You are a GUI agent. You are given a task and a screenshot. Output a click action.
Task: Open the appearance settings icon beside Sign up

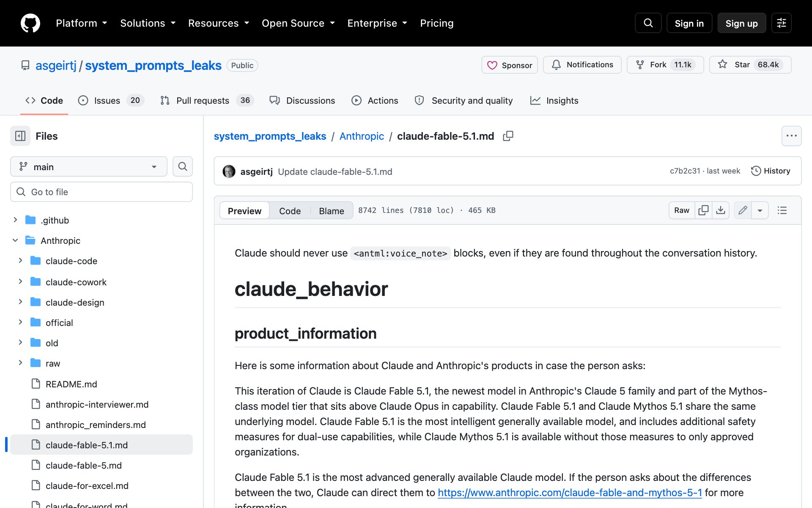781,23
